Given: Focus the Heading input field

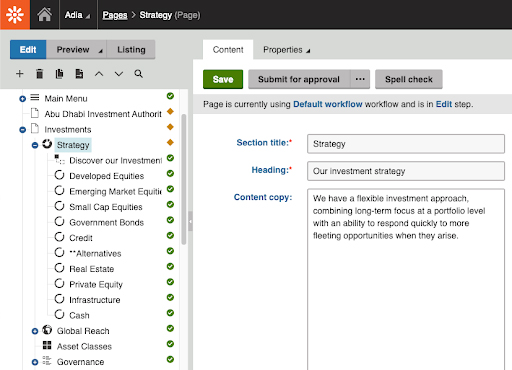Looking at the screenshot, I should tap(406, 171).
